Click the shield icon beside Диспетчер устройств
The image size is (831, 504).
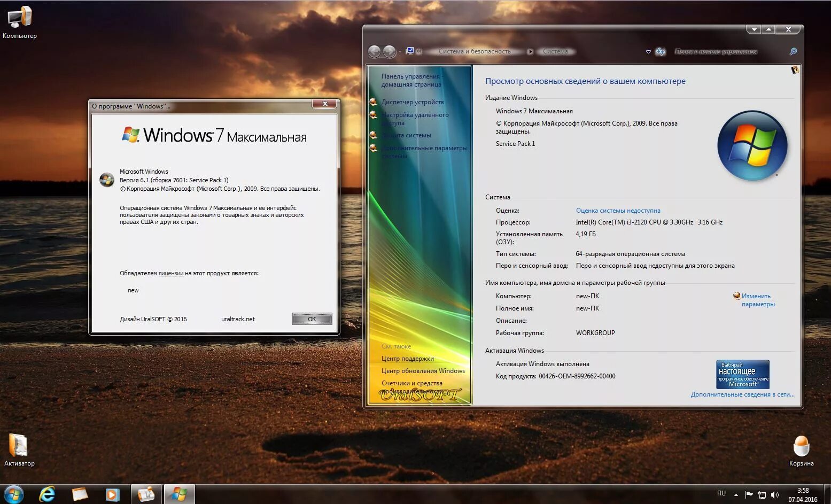374,102
